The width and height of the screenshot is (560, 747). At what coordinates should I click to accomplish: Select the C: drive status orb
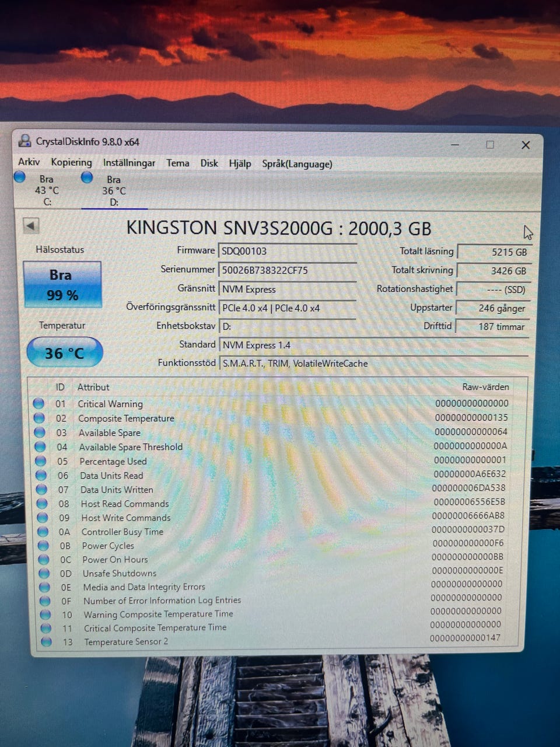click(x=20, y=177)
